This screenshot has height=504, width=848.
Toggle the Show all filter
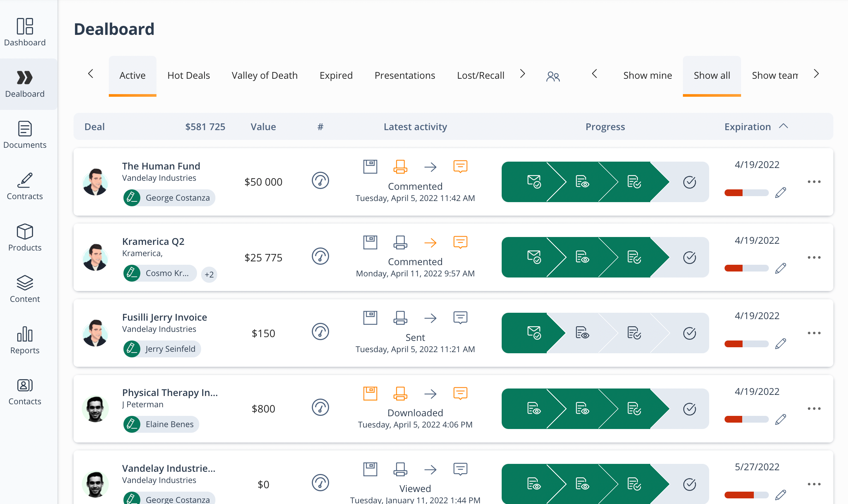[x=712, y=75]
